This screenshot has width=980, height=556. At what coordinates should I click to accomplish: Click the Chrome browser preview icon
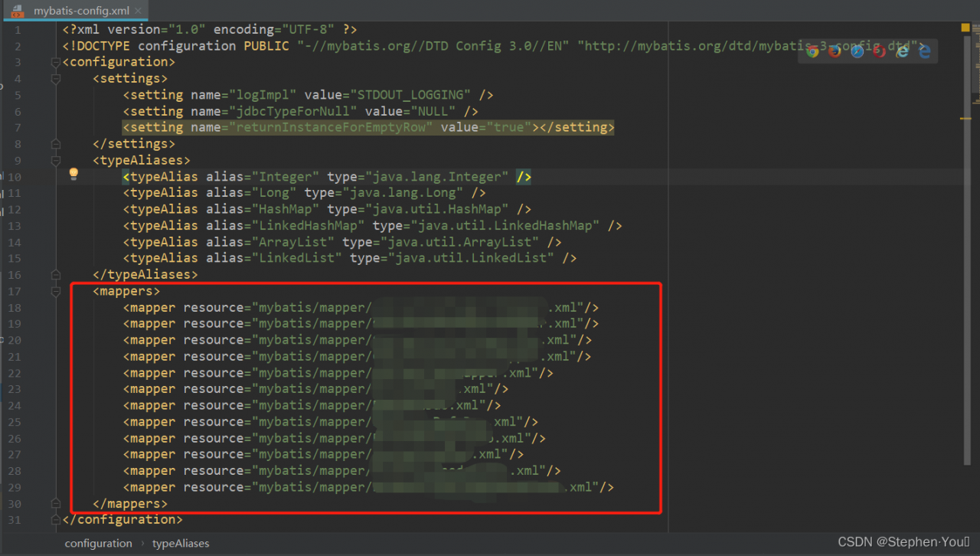(x=812, y=51)
